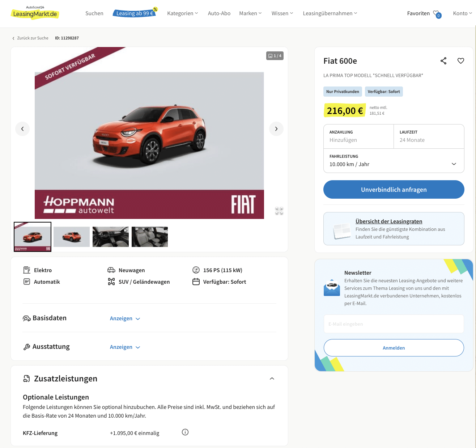
Task: Click the image counter 1/4 badge
Action: [x=275, y=56]
